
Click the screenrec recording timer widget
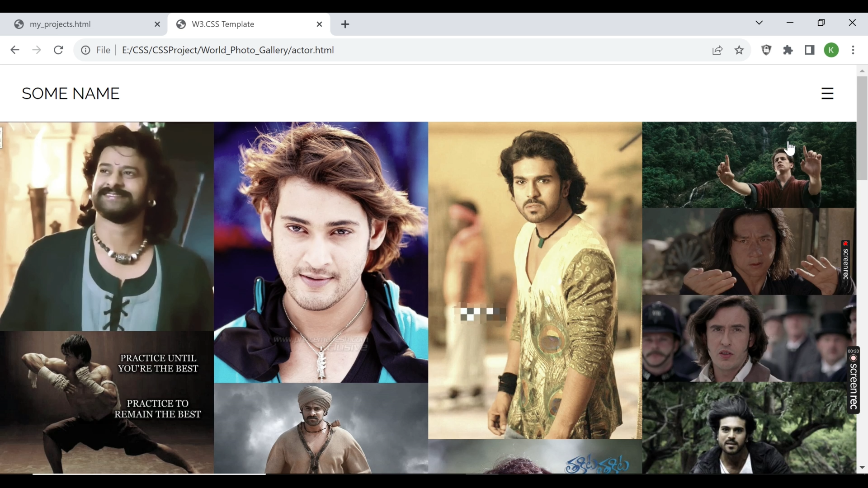tap(853, 380)
